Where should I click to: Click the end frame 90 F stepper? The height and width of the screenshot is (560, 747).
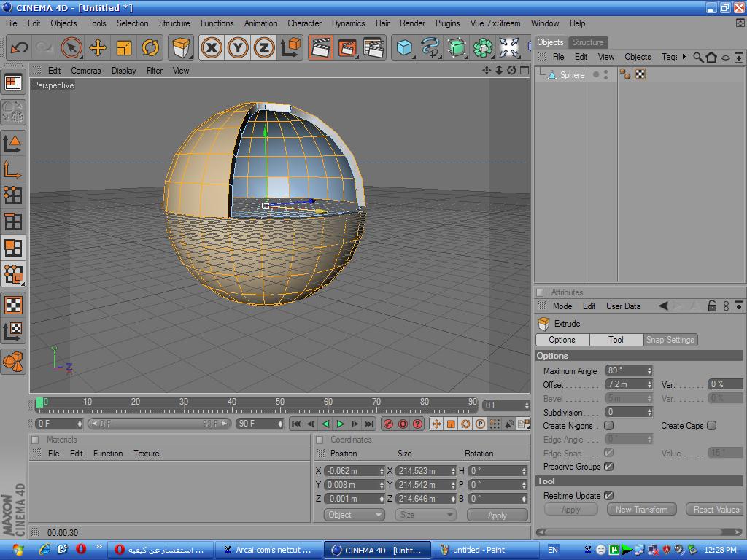280,424
